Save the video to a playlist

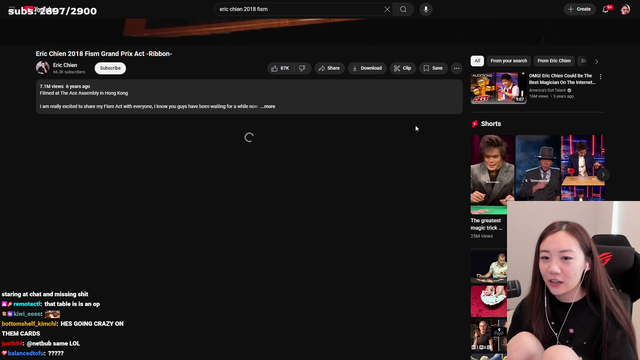433,68
